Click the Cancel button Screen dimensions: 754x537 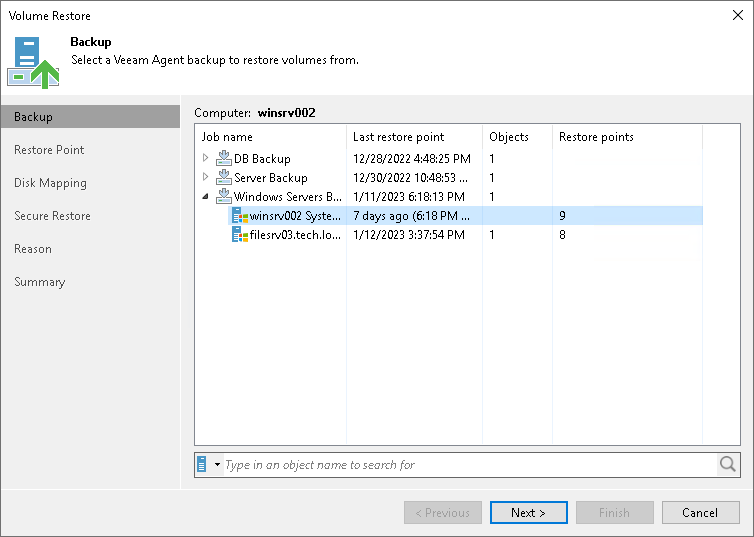click(701, 513)
